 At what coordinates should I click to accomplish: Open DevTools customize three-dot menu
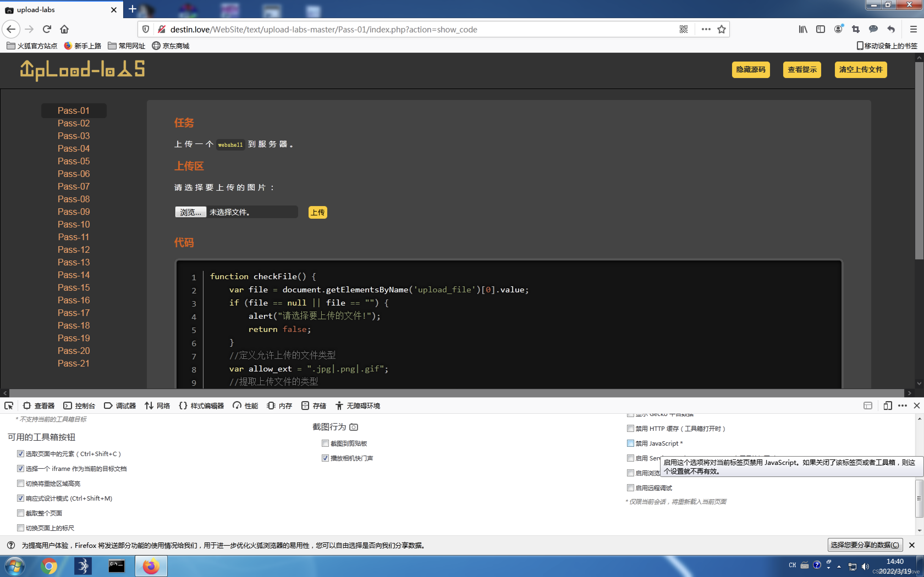pyautogui.click(x=902, y=406)
